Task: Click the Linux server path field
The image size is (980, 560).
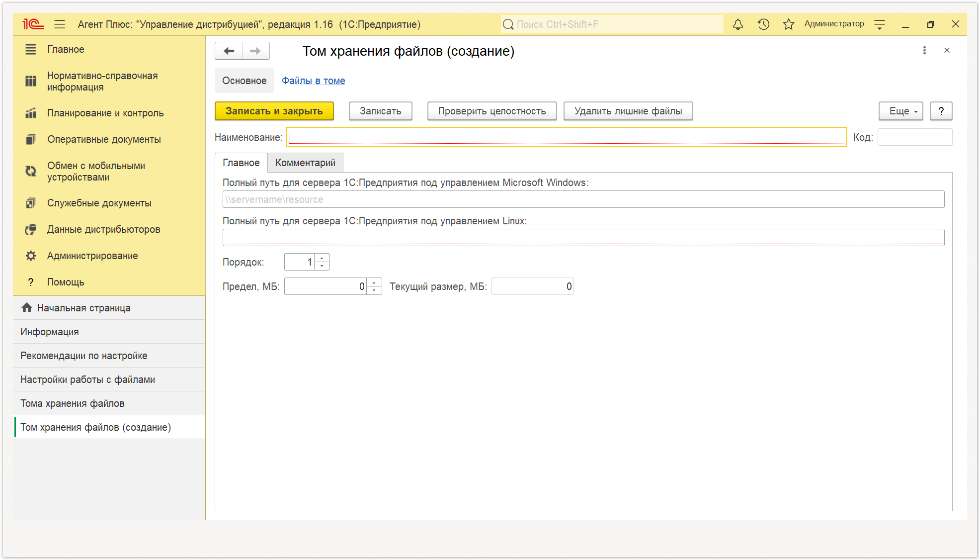Action: [583, 238]
